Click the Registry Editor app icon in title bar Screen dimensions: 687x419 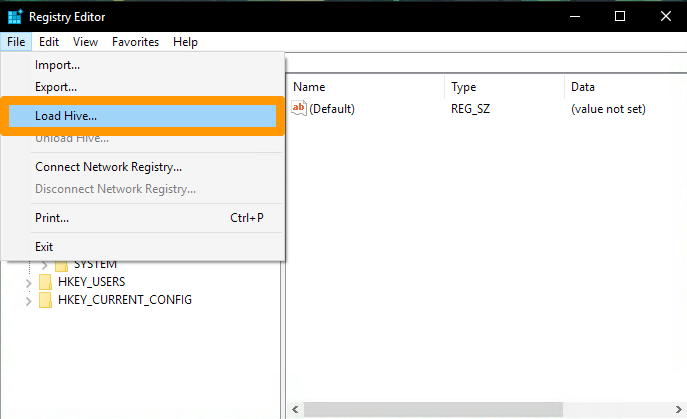[x=15, y=17]
